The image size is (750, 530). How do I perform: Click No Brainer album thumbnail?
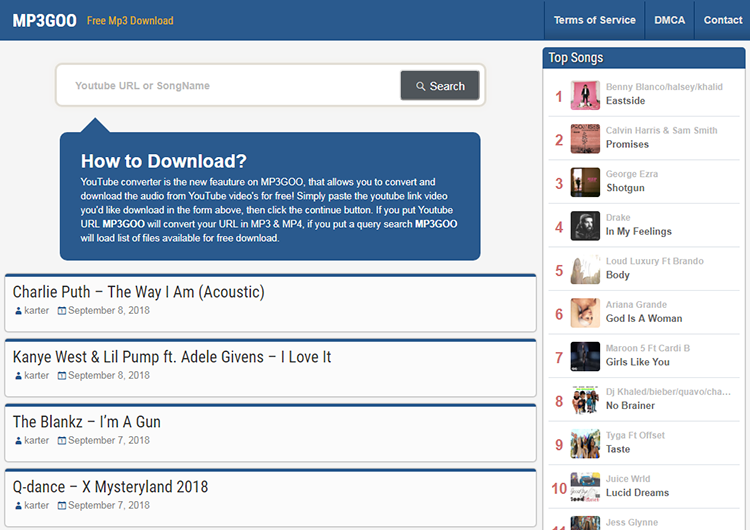(x=585, y=400)
